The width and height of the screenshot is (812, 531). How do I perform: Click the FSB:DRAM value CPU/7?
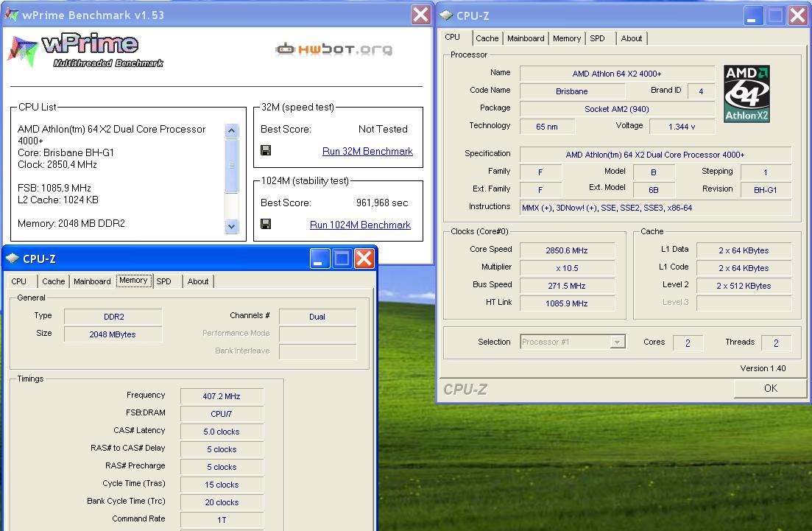[222, 413]
